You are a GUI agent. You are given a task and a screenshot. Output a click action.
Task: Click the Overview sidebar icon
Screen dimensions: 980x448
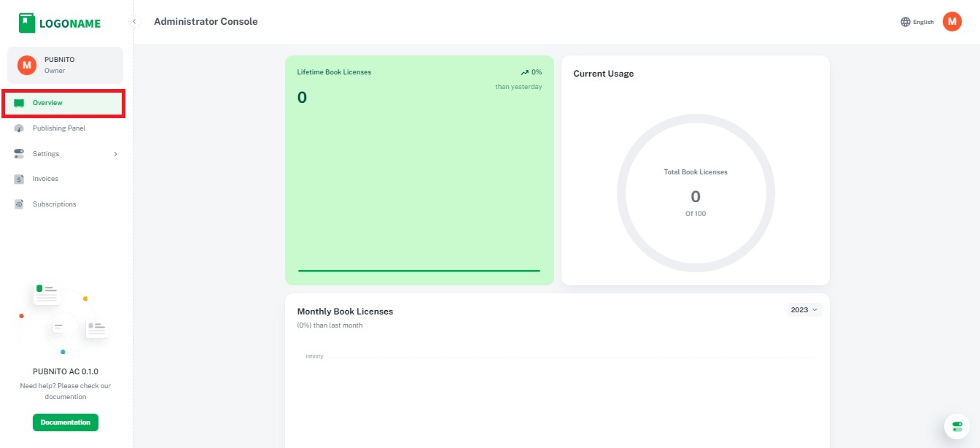coord(19,103)
